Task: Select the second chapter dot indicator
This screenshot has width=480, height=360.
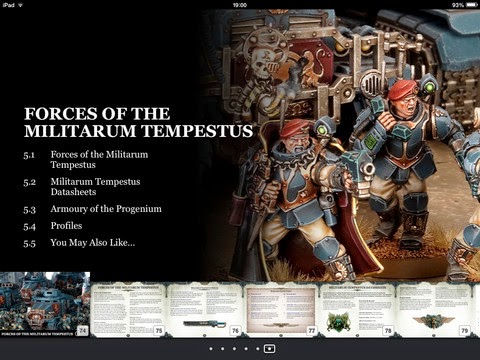Action: click(x=222, y=349)
